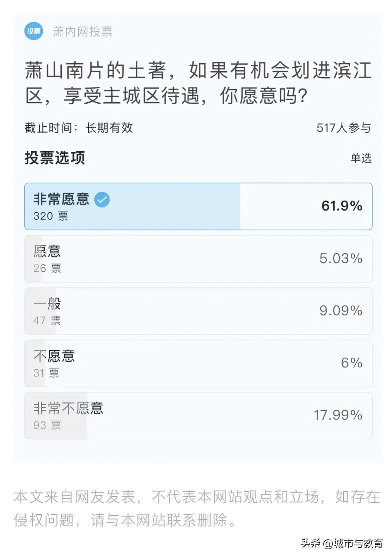Click the 93 票 count under 非常不愿意
Image resolution: width=392 pixels, height=557 pixels.
click(47, 426)
